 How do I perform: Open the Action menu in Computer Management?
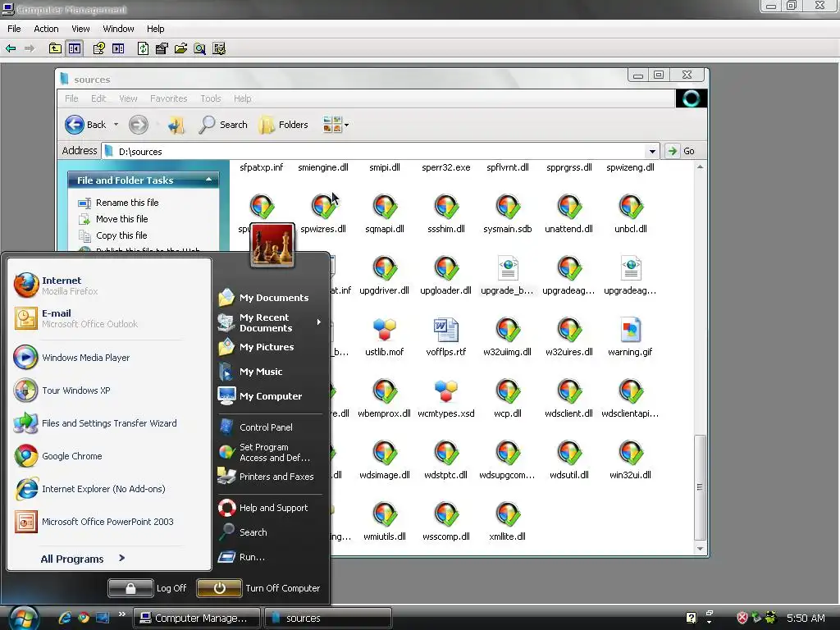(x=46, y=29)
